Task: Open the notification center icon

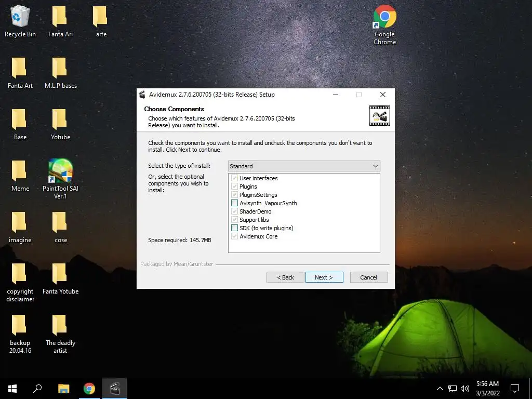Action: click(515, 389)
